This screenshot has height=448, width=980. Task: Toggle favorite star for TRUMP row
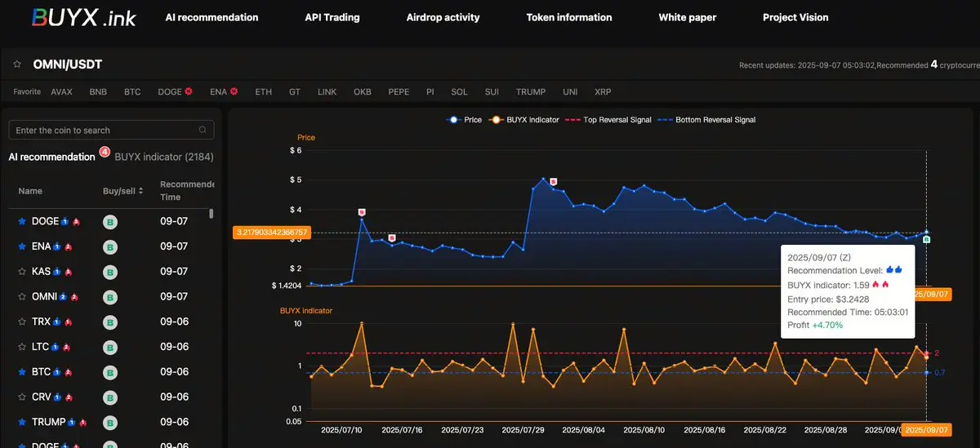pos(22,423)
